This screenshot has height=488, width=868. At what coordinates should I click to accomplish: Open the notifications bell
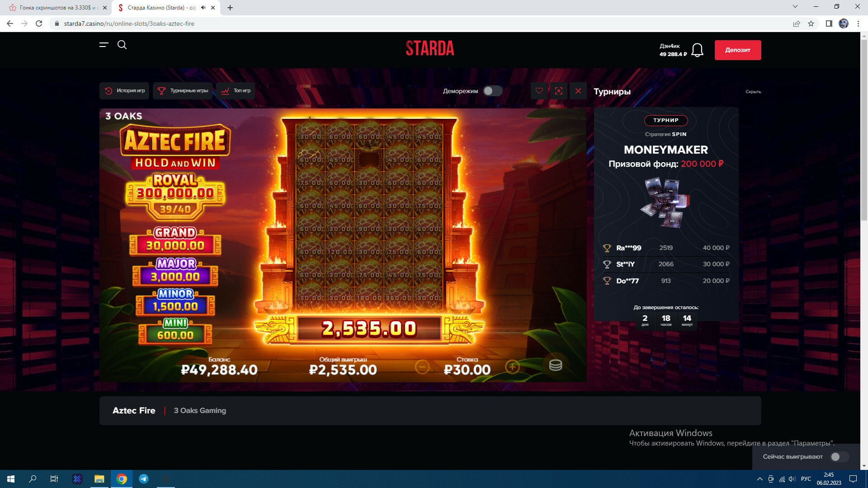tap(697, 50)
